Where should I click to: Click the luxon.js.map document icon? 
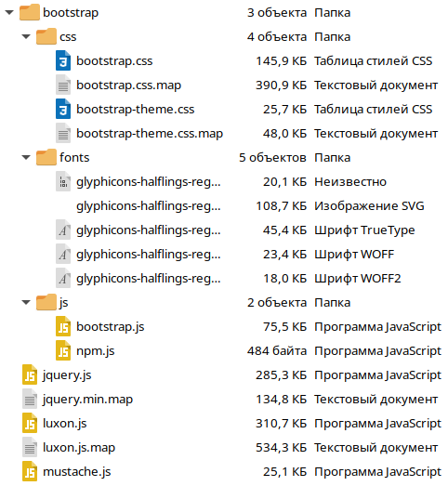click(30, 448)
